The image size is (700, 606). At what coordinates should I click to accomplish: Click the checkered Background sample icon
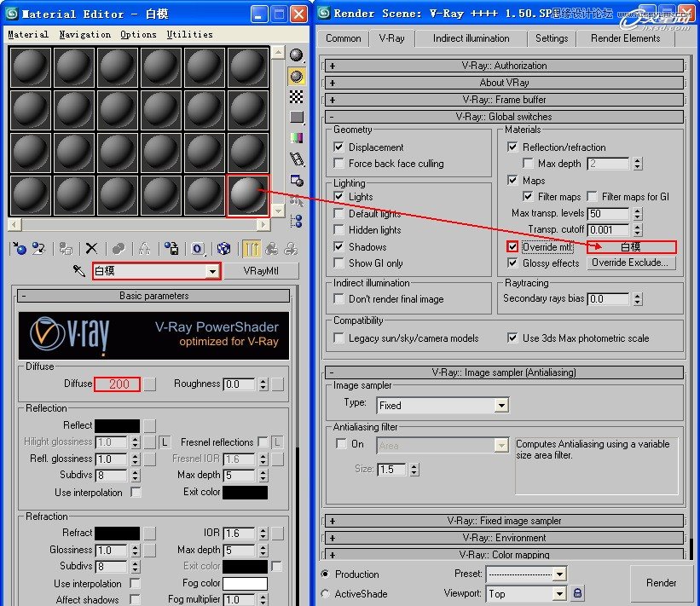click(x=294, y=98)
